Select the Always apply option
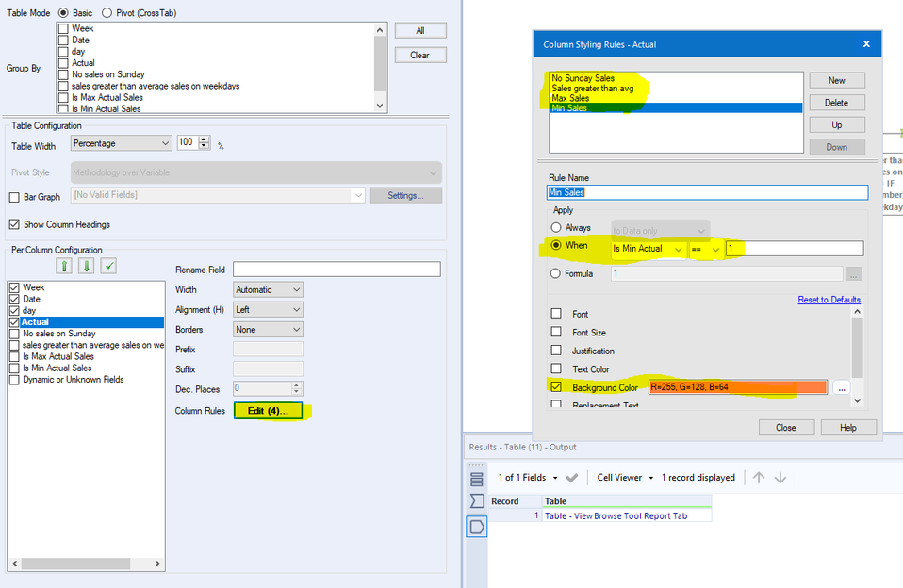This screenshot has width=903, height=588. pos(556,227)
